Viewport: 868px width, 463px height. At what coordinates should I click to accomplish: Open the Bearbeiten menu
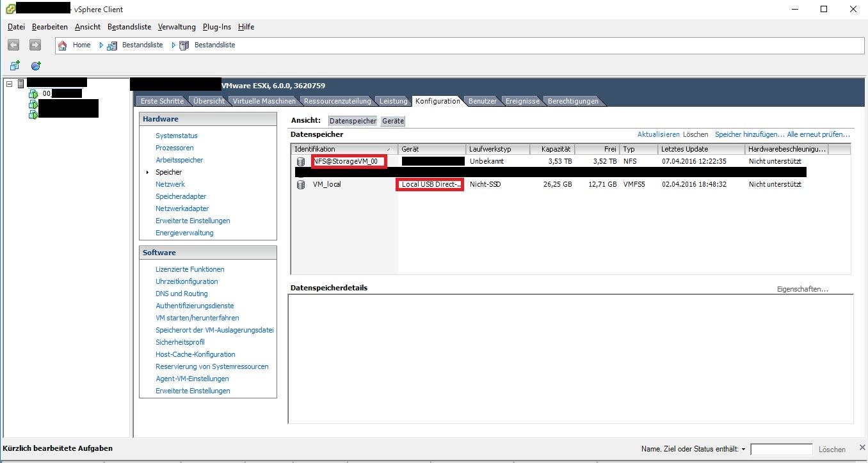[x=50, y=27]
